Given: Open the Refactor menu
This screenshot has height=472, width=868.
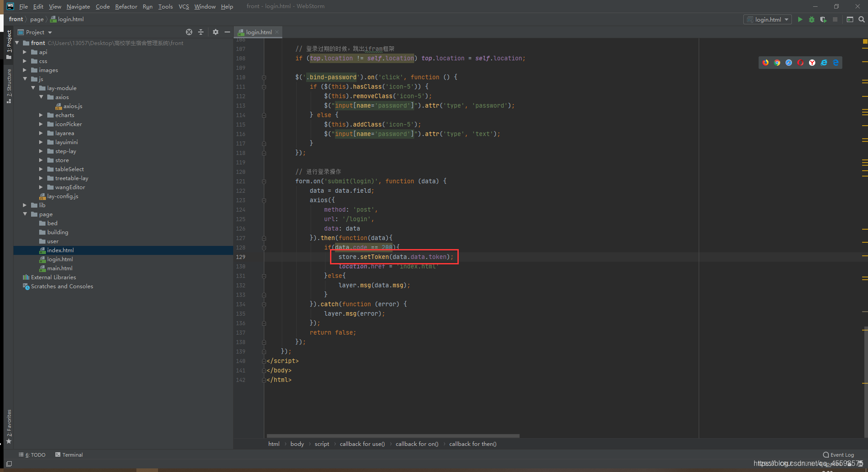Looking at the screenshot, I should click(x=126, y=6).
